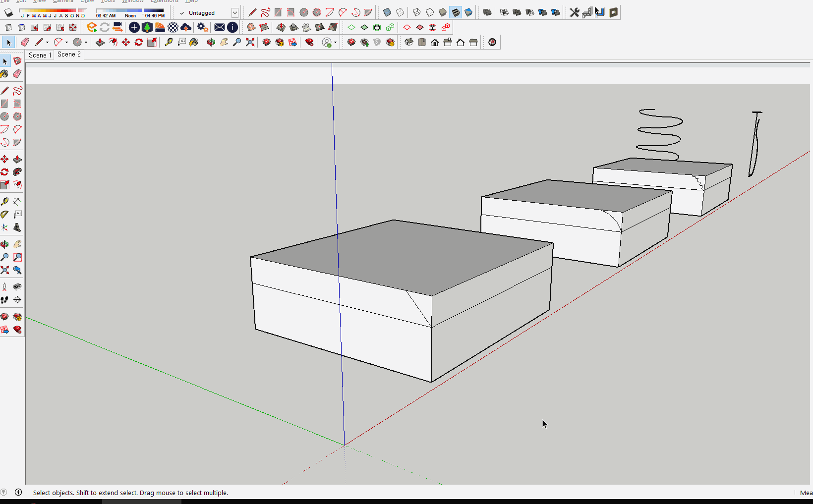Screen dimensions: 813x504
Task: Open the Enscape asset library tree icon
Action: [x=147, y=27]
